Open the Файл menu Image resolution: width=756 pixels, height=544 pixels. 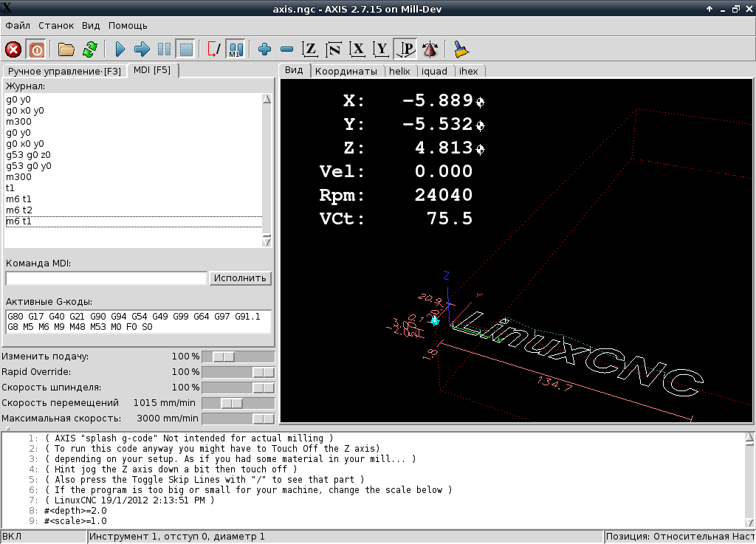pyautogui.click(x=18, y=25)
